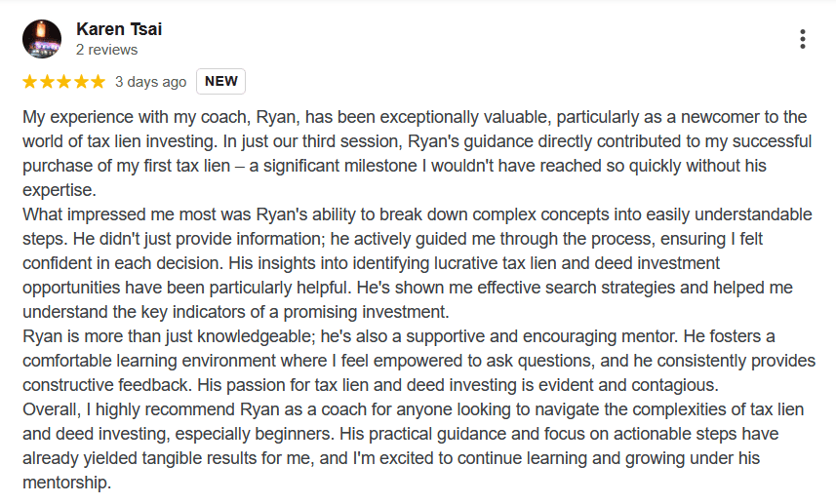
Task: View Karen Tsai's 2 reviews
Action: (107, 50)
